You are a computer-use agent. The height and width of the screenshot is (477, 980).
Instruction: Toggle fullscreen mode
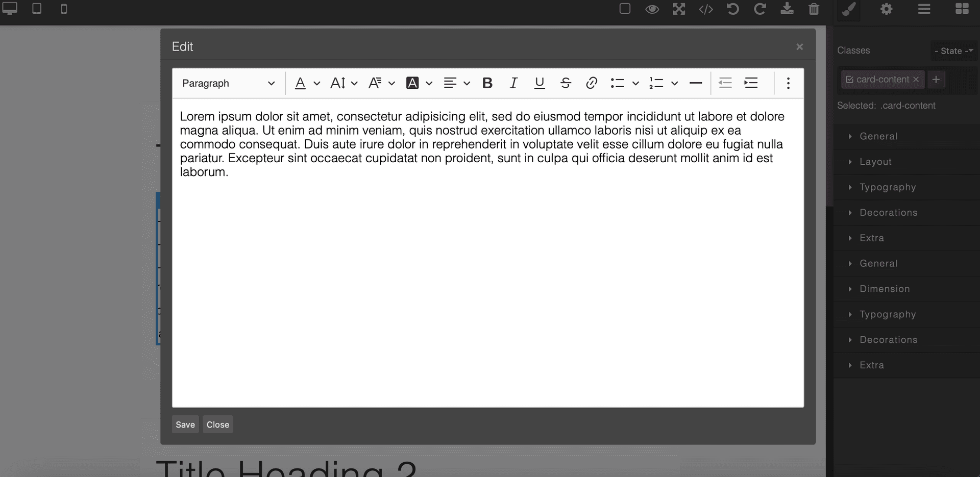coord(679,9)
